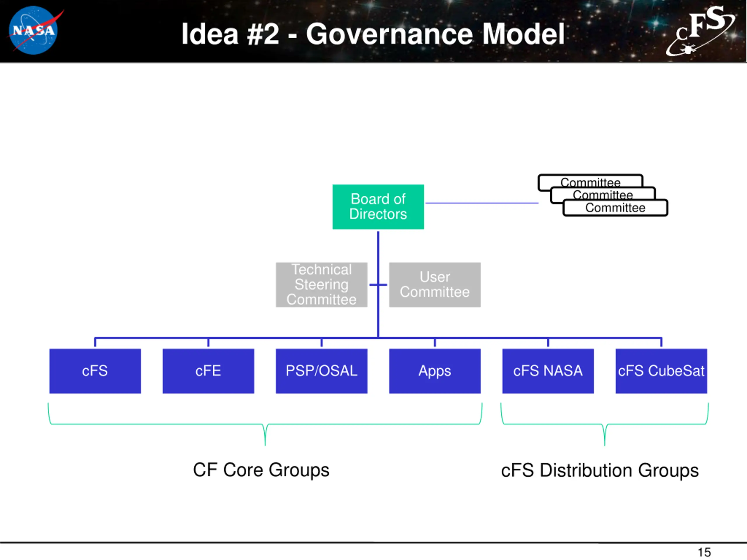747x560 pixels.
Task: Select the Board of Directors box
Action: (x=378, y=206)
